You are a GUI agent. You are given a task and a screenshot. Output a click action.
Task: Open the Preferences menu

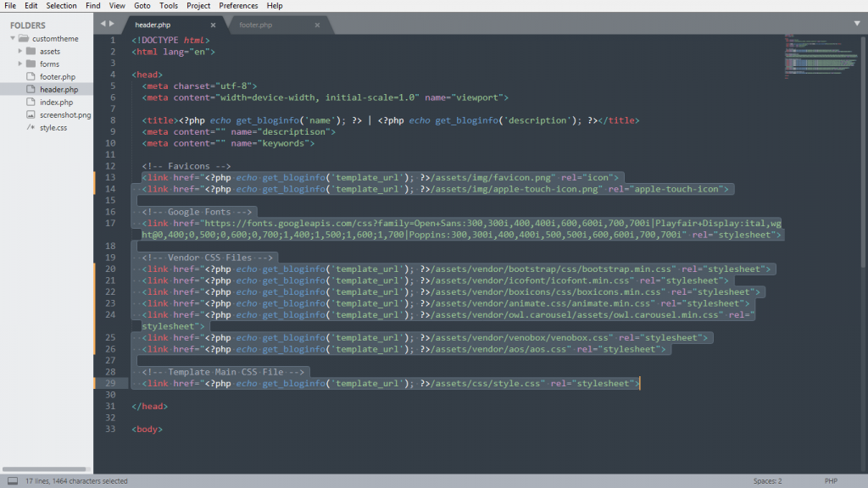[238, 6]
